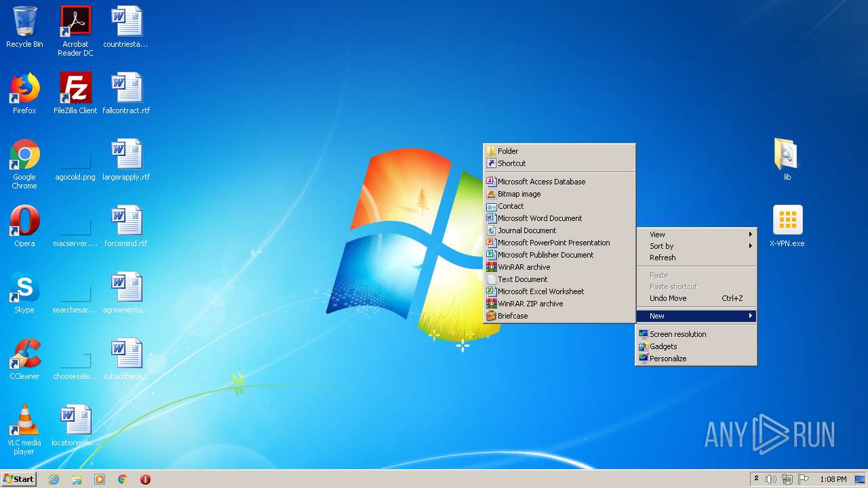This screenshot has width=868, height=488.
Task: Create new Microsoft PowerPoint Presentation
Action: click(559, 243)
